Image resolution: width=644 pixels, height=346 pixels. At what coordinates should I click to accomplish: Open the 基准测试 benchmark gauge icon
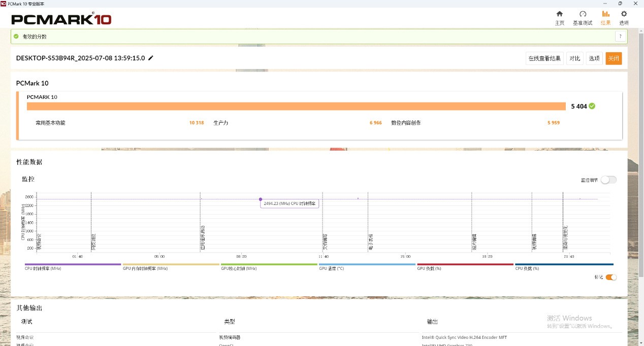(583, 14)
